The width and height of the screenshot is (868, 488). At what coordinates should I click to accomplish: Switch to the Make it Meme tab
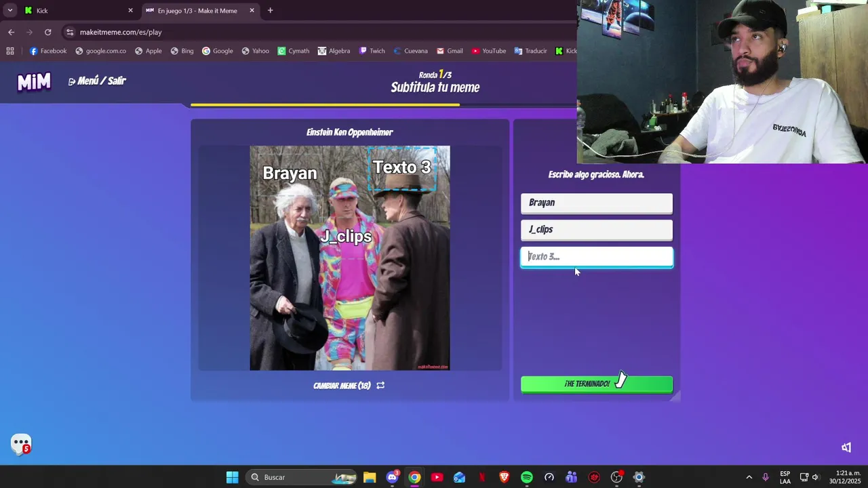coord(197,10)
